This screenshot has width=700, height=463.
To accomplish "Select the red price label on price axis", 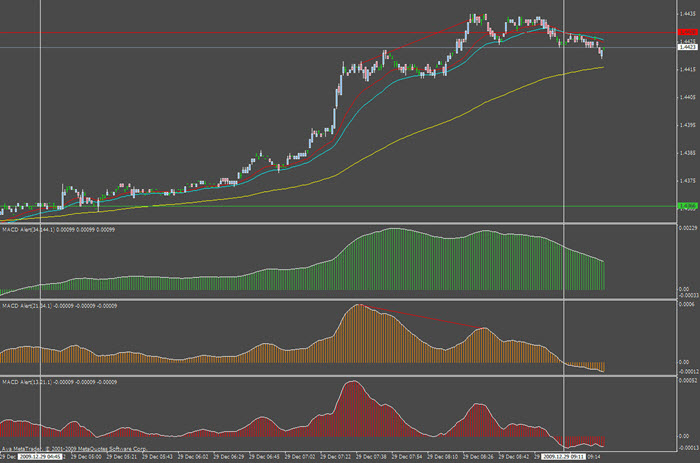I will (686, 33).
